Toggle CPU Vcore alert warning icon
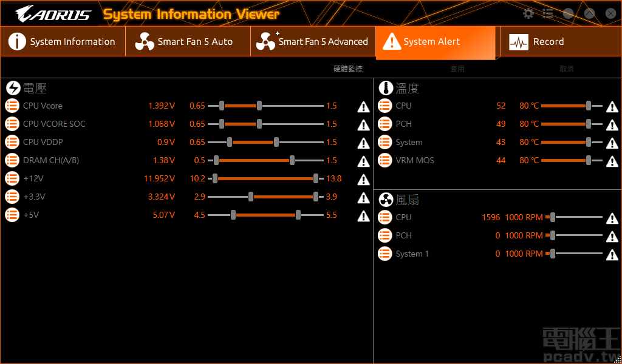This screenshot has height=364, width=622. coord(363,107)
